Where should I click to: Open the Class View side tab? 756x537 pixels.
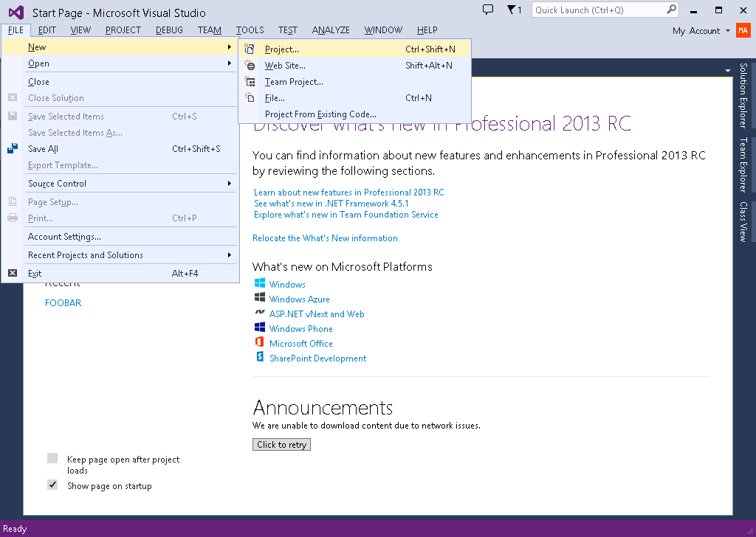[743, 221]
